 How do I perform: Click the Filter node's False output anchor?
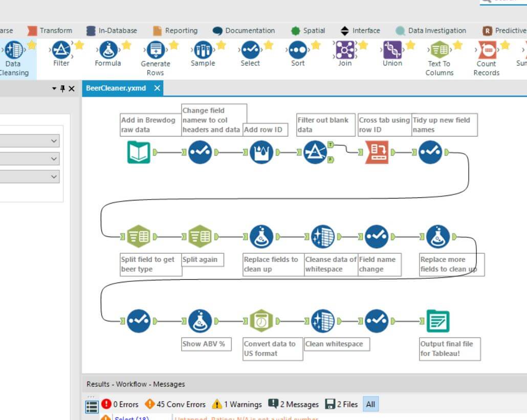pyautogui.click(x=331, y=160)
